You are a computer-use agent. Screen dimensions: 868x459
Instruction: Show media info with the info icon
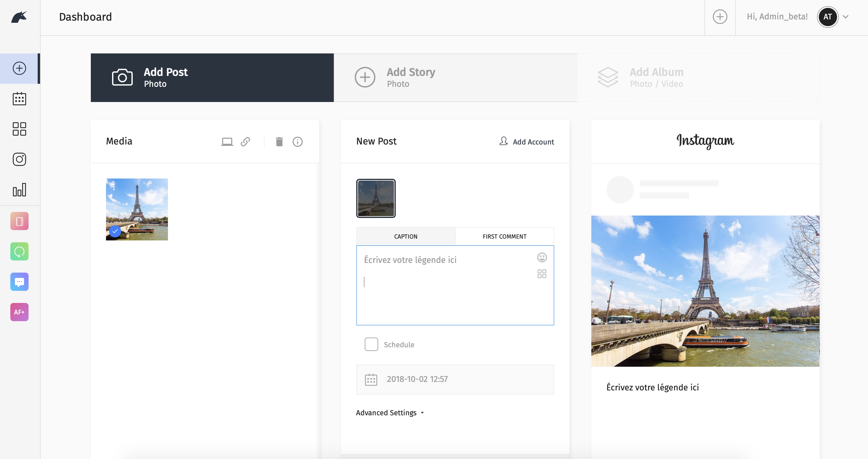[x=298, y=142]
